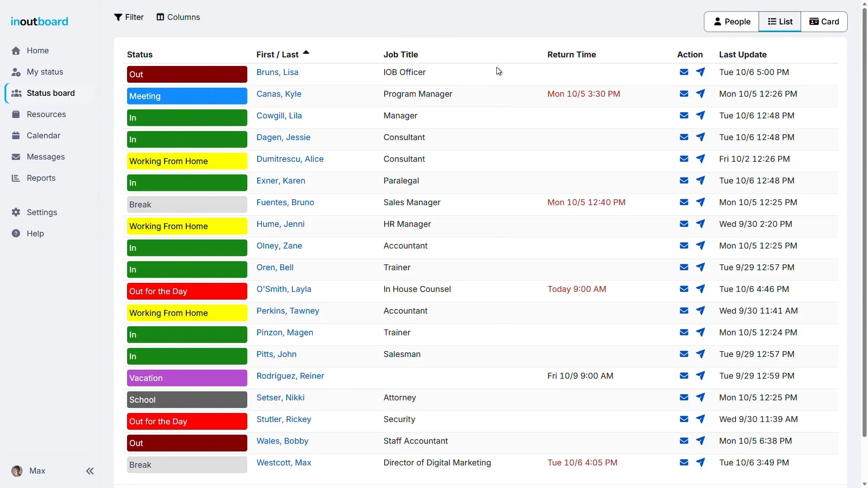868x488 pixels.
Task: Open Home in sidebar
Action: [30, 51]
